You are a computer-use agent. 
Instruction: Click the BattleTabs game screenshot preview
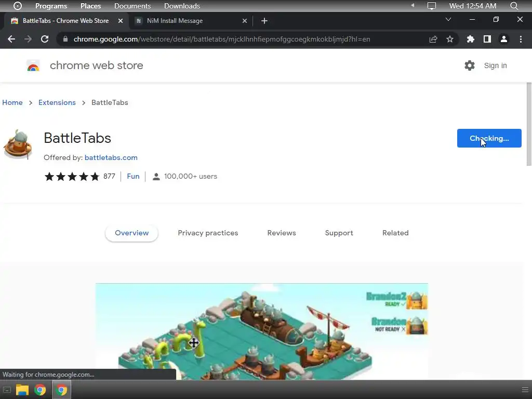tap(262, 331)
